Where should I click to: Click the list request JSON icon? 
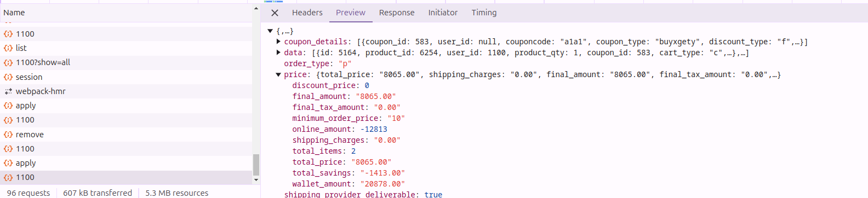[x=8, y=48]
